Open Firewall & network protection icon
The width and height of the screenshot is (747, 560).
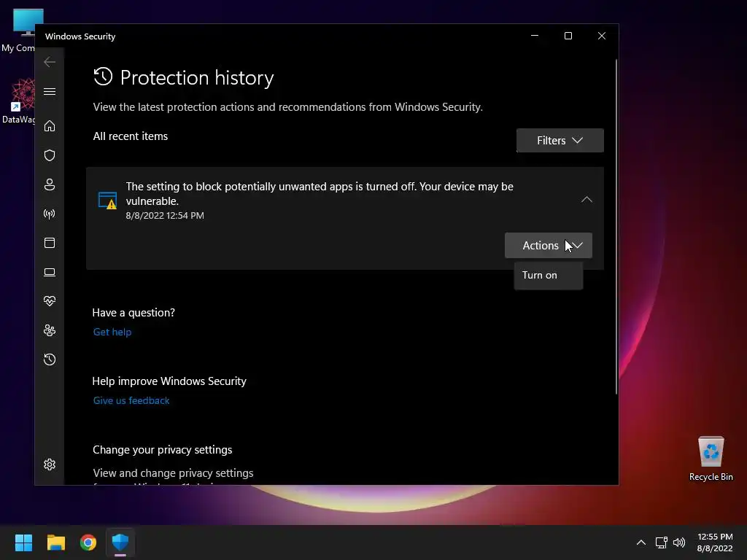(50, 214)
